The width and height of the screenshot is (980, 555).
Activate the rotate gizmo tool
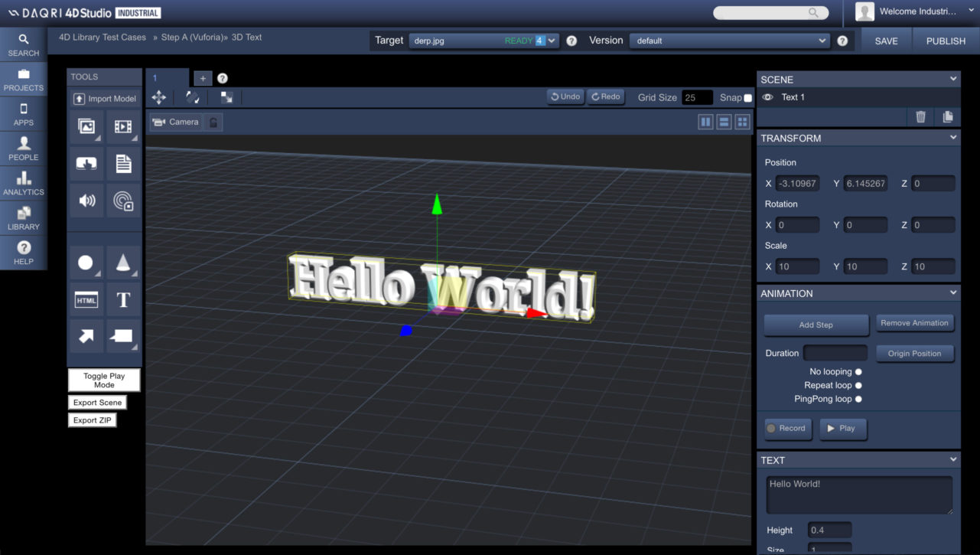point(193,97)
